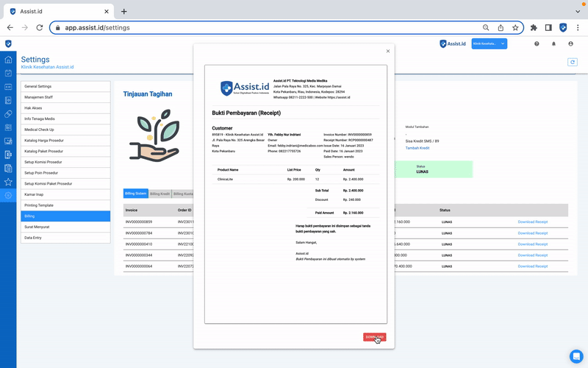
Task: Click the clipboard documents icon in sidebar
Action: point(8,169)
